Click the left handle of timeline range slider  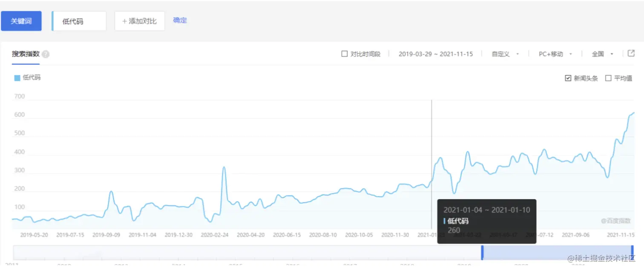pyautogui.click(x=482, y=252)
